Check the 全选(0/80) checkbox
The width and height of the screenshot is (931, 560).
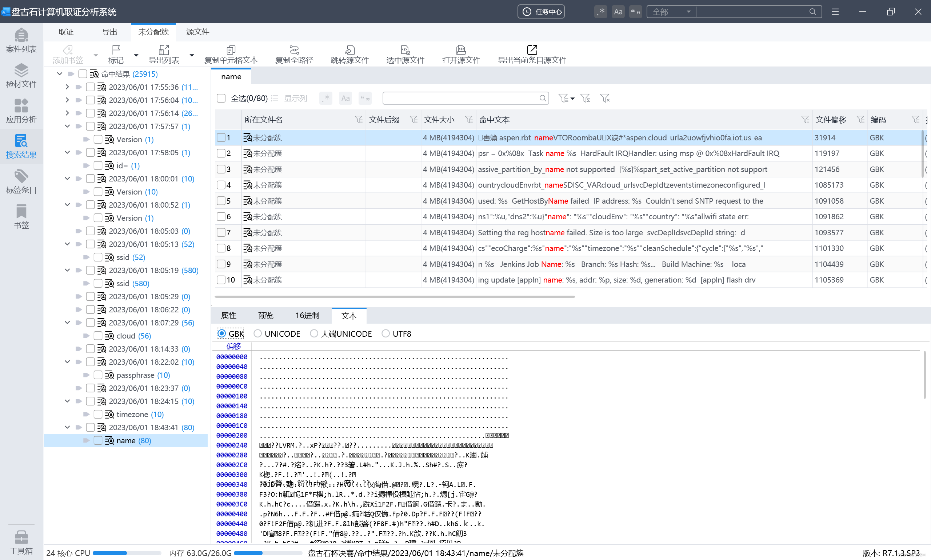point(221,99)
